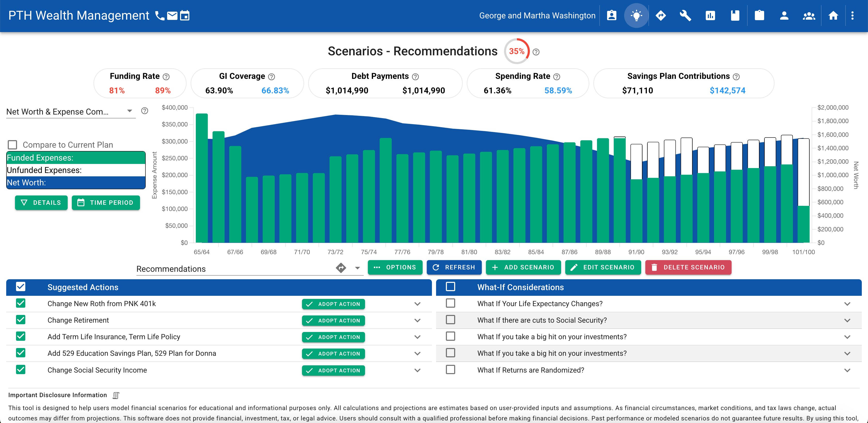Expand Change Social Security Income row
868x423 pixels.
(x=417, y=370)
